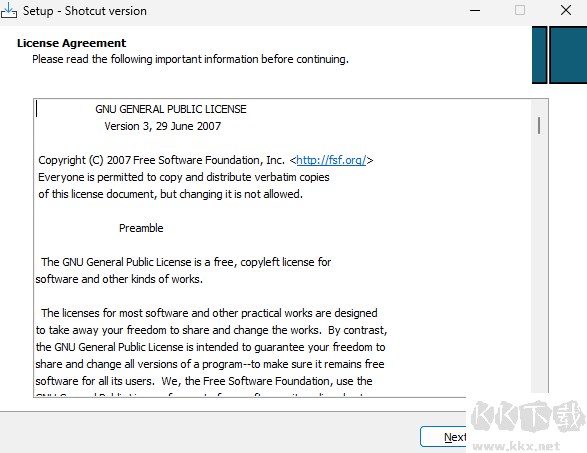Click line "share and change all versions of a program"

click(210, 364)
